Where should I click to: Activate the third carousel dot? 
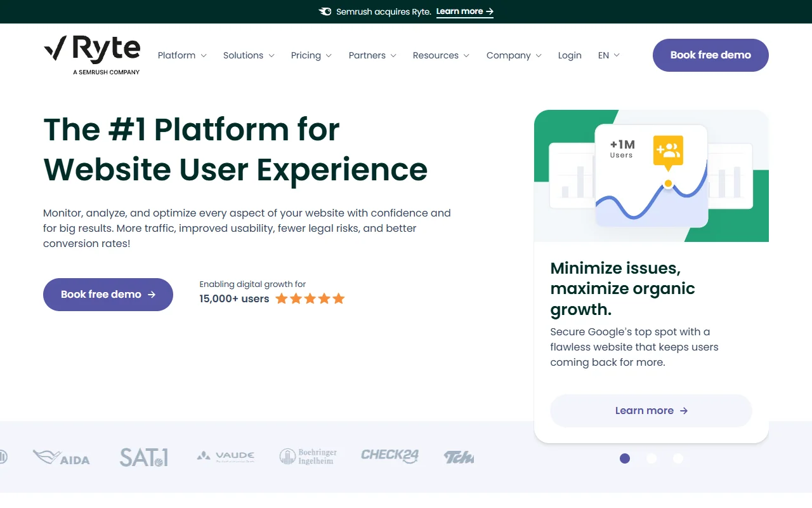click(x=678, y=458)
